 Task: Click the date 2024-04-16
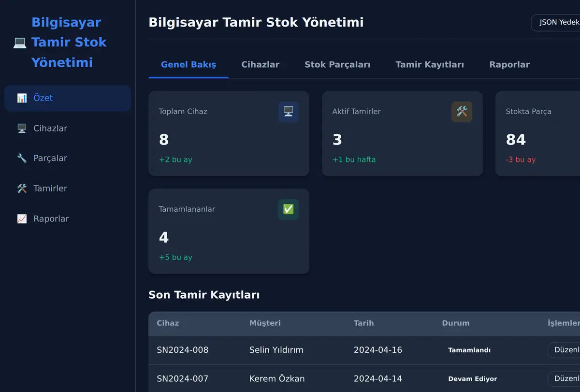pos(378,350)
